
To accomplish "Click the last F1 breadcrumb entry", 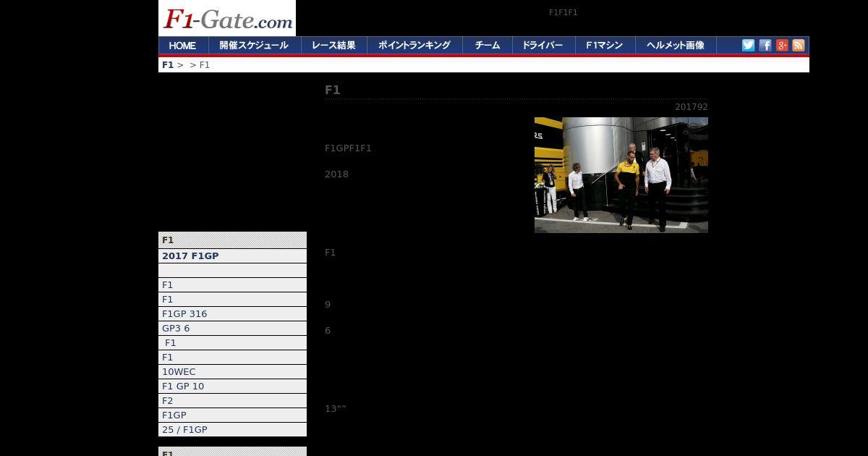I will click(205, 64).
